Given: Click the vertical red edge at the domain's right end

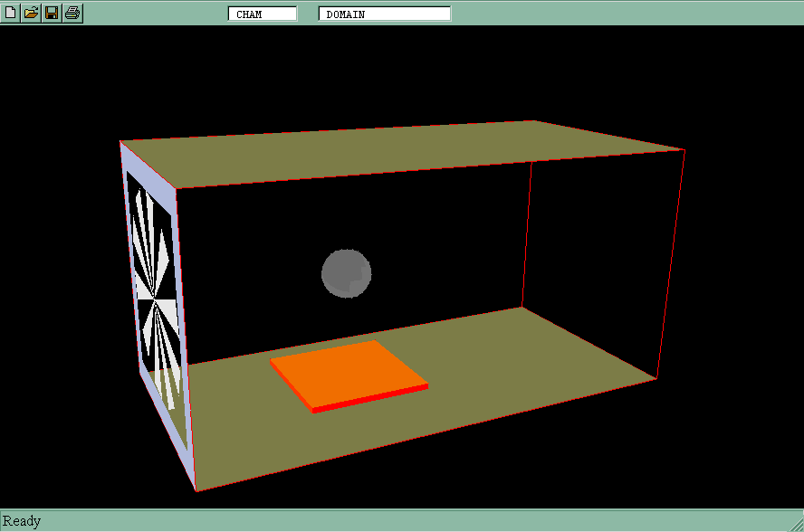Looking at the screenshot, I should [671, 262].
